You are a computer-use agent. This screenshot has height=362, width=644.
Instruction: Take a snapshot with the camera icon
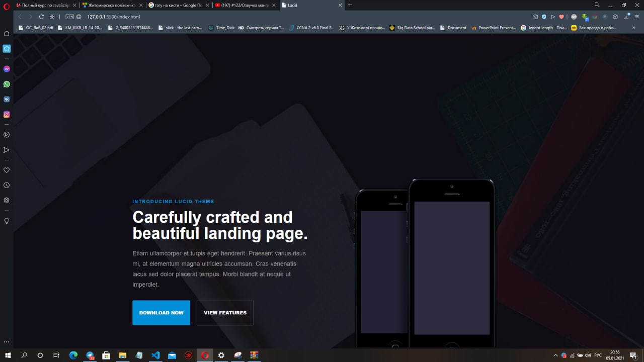(535, 17)
